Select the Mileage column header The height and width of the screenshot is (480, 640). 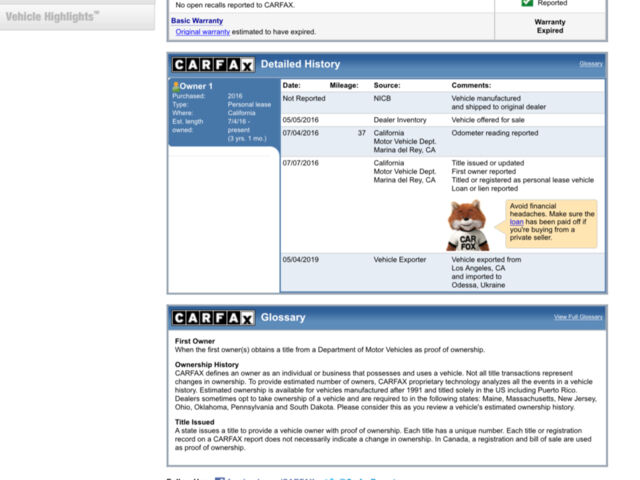tap(344, 85)
